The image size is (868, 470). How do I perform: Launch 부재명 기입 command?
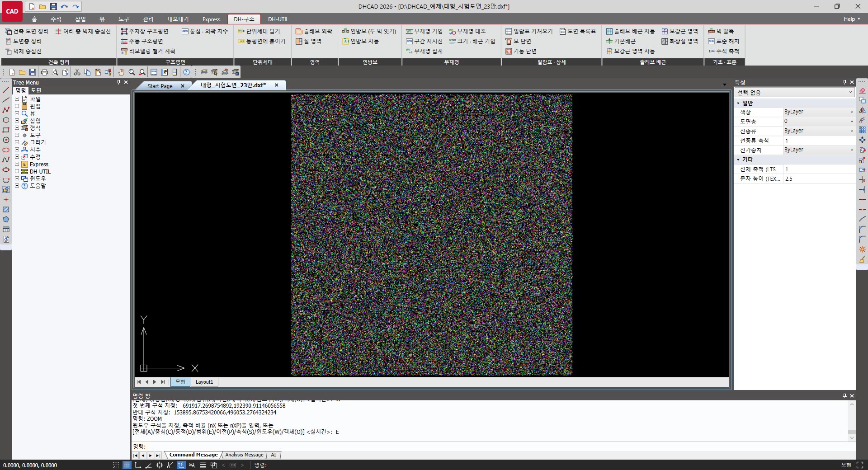coord(424,31)
